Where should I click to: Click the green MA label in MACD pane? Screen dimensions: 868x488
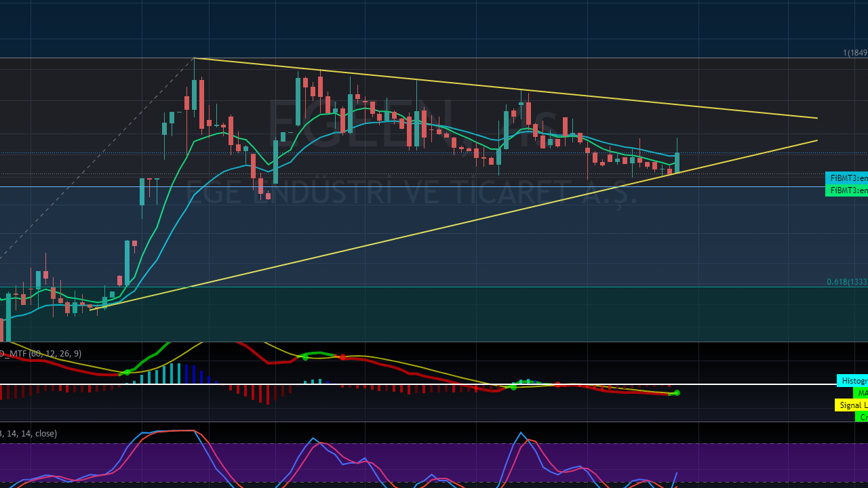861,393
